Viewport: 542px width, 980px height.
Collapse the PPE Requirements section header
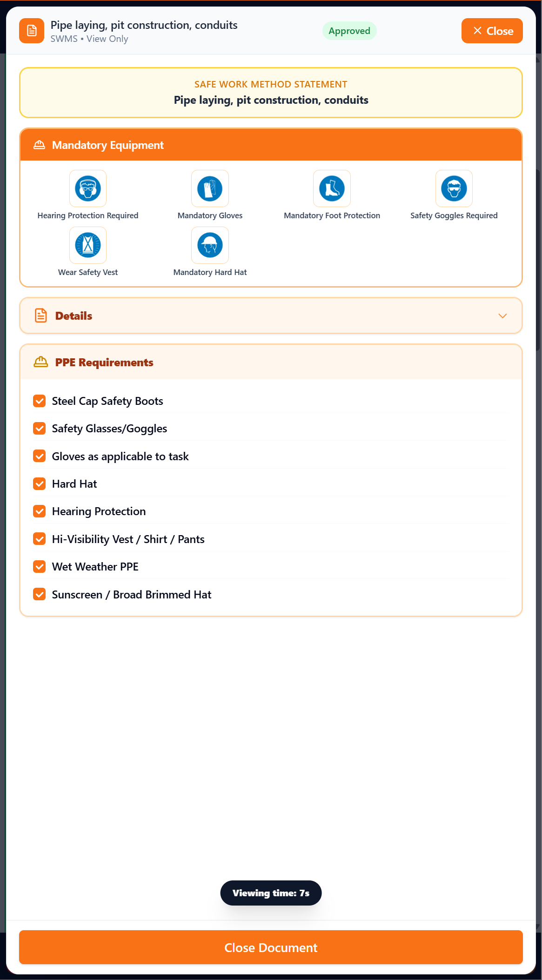(x=271, y=362)
